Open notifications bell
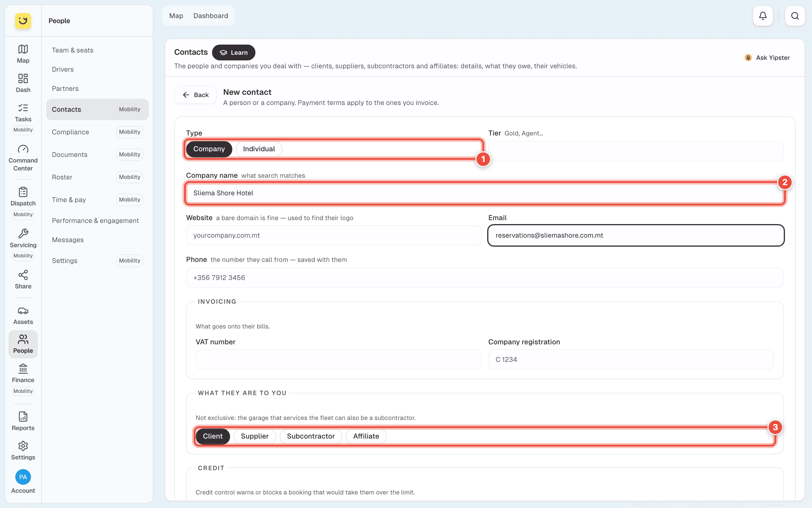 click(x=763, y=16)
